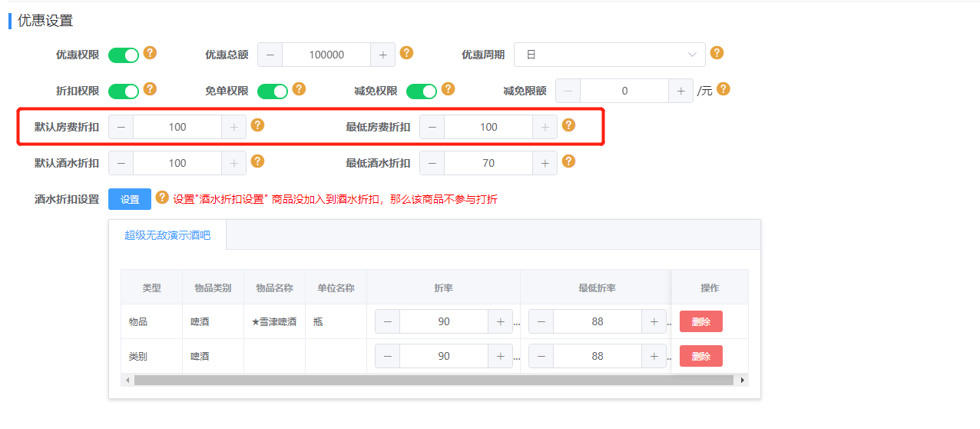Click the 操作 column header
Viewport: 980px width, 429px height.
(x=710, y=288)
